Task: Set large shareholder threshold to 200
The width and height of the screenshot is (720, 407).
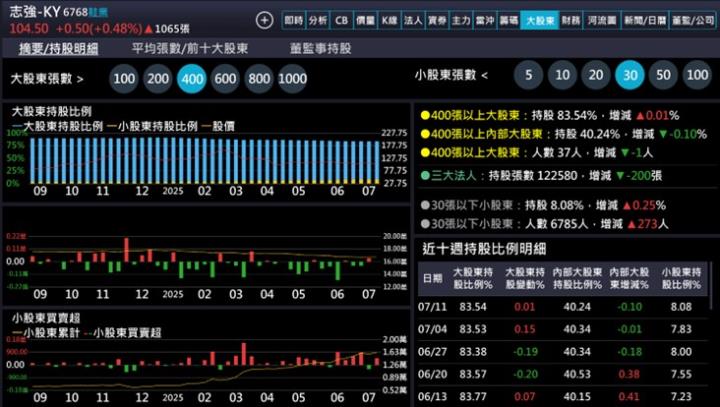Action: point(158,79)
